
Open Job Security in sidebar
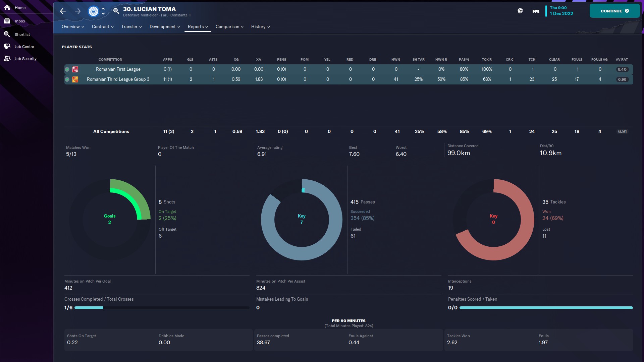[25, 59]
